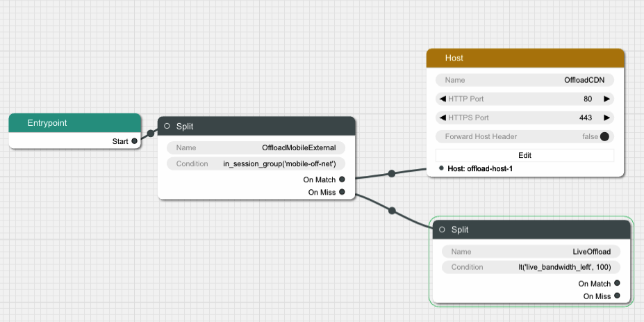The image size is (644, 322).
Task: Increase the HTTP Port value
Action: pos(606,99)
